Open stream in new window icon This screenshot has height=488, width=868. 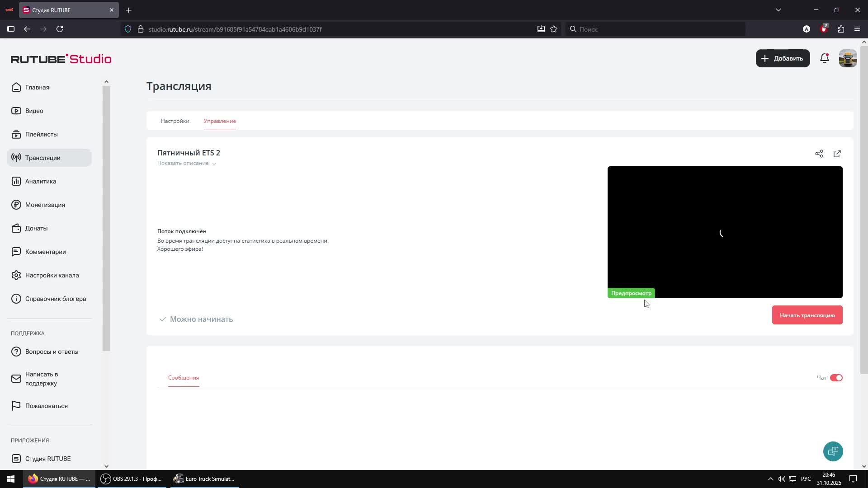tap(837, 154)
